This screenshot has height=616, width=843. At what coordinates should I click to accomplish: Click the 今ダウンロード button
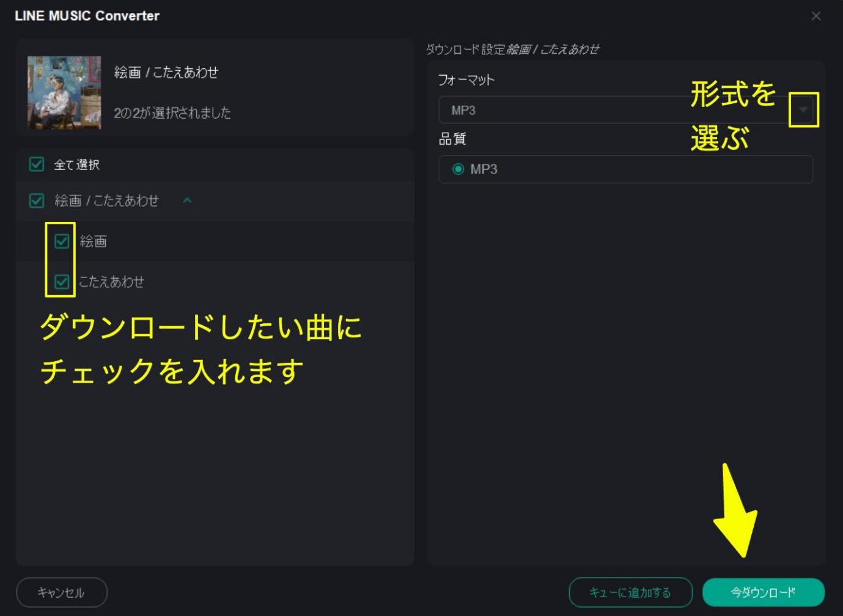pos(764,592)
